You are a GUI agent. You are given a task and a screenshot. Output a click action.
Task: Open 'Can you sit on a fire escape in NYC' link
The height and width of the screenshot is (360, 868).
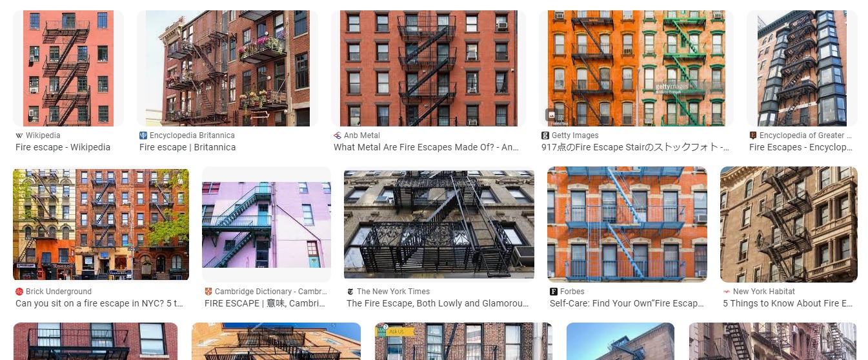pos(99,303)
